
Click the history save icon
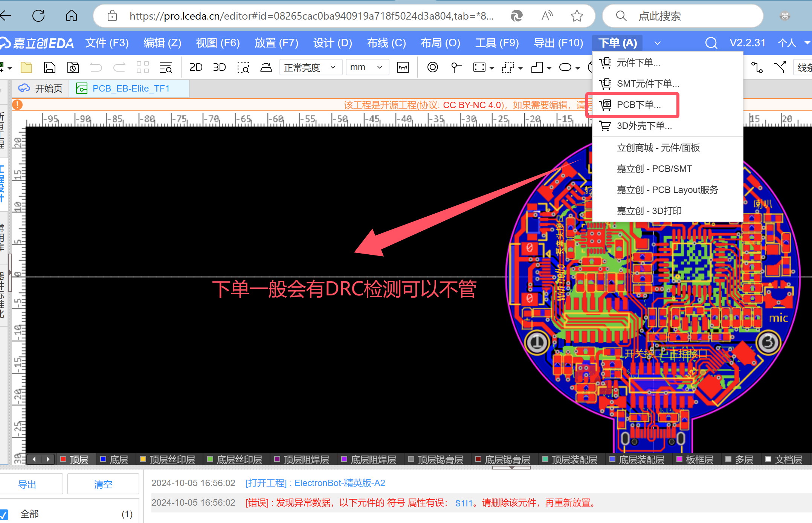coord(73,67)
